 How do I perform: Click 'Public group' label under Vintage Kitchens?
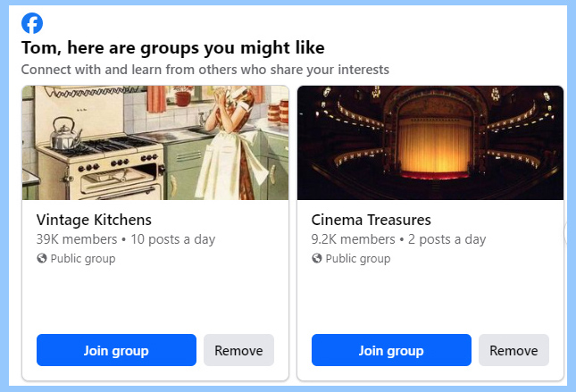click(82, 259)
